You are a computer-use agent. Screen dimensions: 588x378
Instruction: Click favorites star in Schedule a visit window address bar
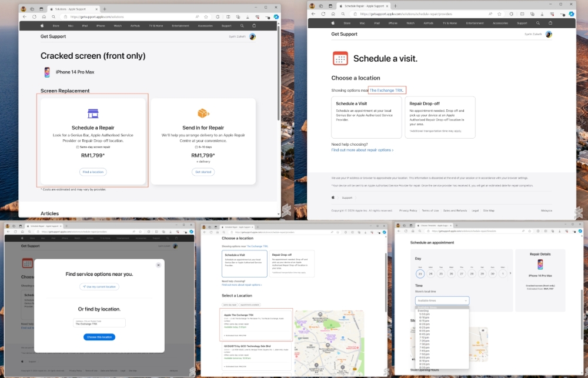tap(499, 14)
